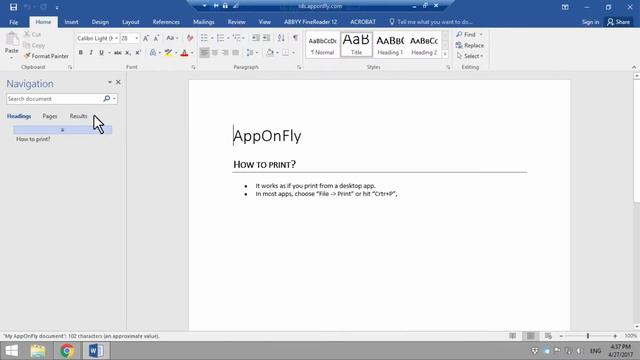The image size is (640, 360).
Task: Align text left
Action: pyautogui.click(x=204, y=53)
